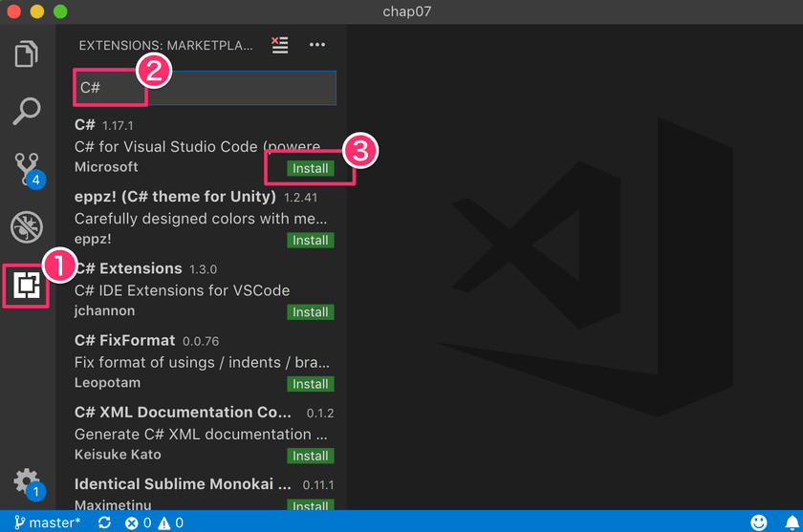This screenshot has width=803, height=532.
Task: Open the Search view in activity bar
Action: point(27,111)
